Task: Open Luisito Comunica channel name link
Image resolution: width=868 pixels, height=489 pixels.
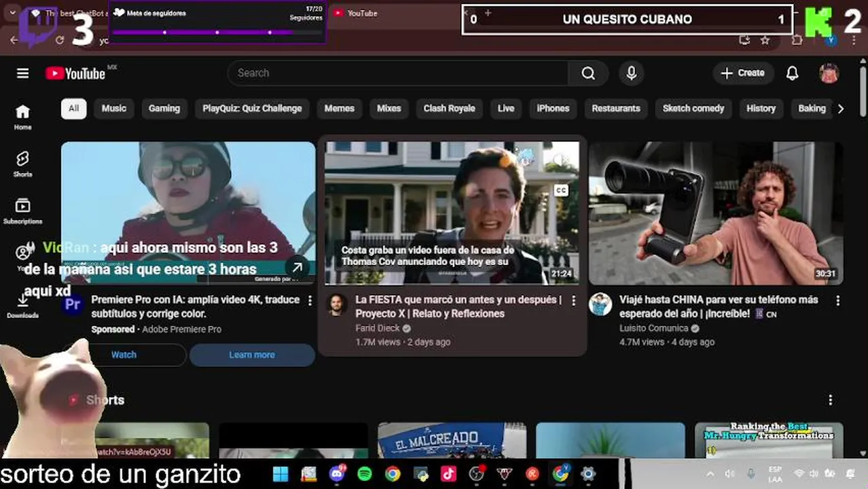Action: [653, 329]
